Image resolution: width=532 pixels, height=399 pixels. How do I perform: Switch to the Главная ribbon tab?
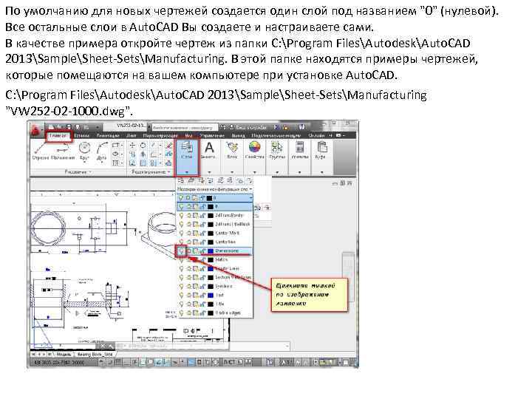point(58,136)
